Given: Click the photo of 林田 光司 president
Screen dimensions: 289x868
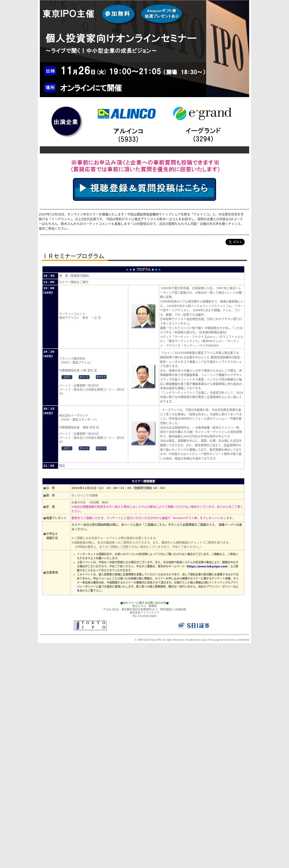Looking at the screenshot, I should (x=143, y=433).
